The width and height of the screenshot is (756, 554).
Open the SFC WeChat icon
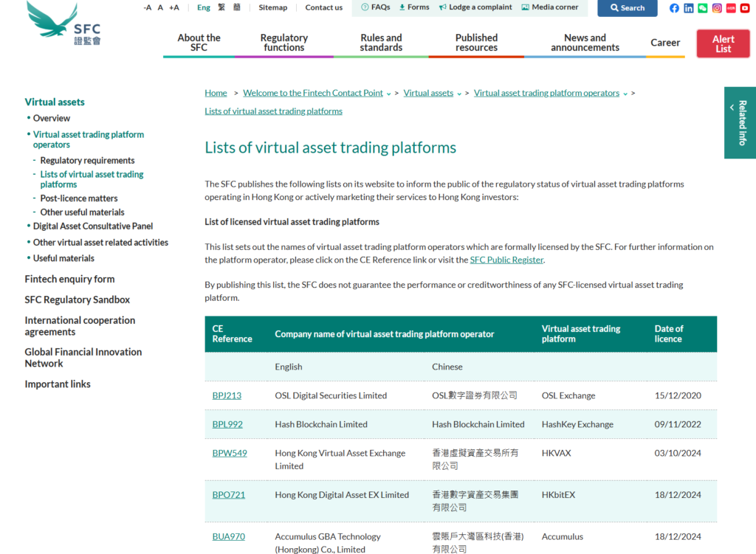coord(703,7)
